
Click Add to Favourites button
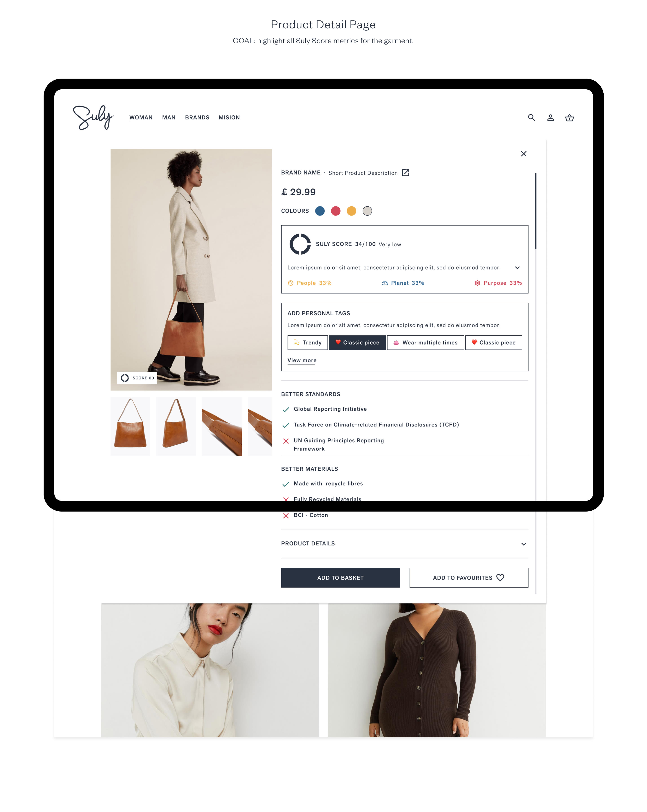[x=469, y=577]
